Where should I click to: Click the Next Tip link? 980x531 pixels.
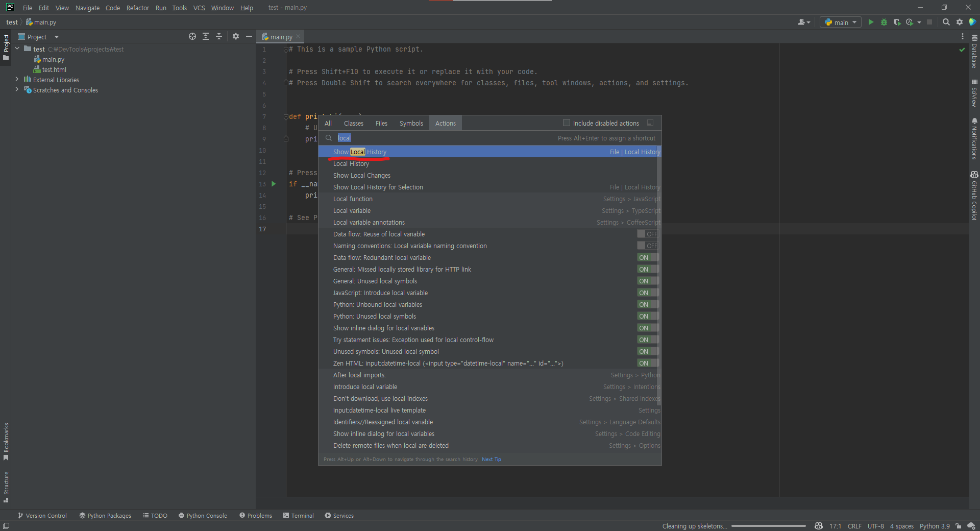click(492, 460)
